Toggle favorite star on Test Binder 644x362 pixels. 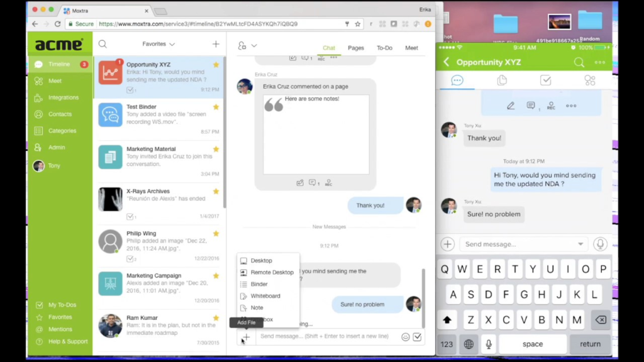coord(216,107)
